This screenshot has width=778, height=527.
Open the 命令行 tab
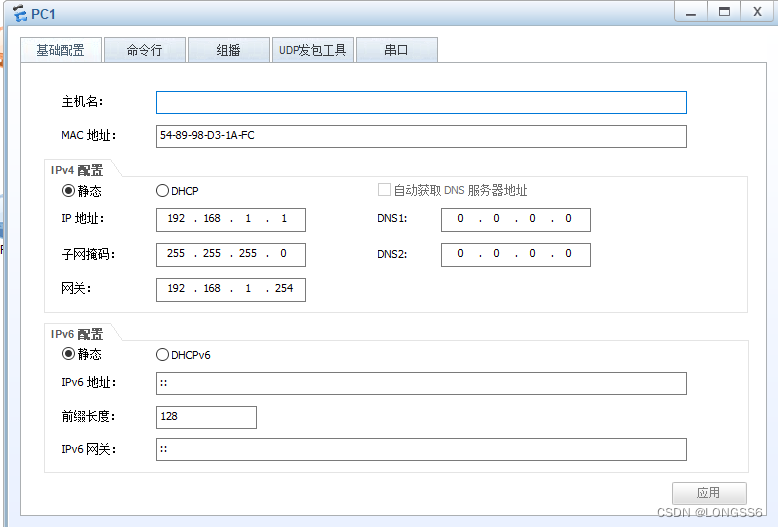145,50
